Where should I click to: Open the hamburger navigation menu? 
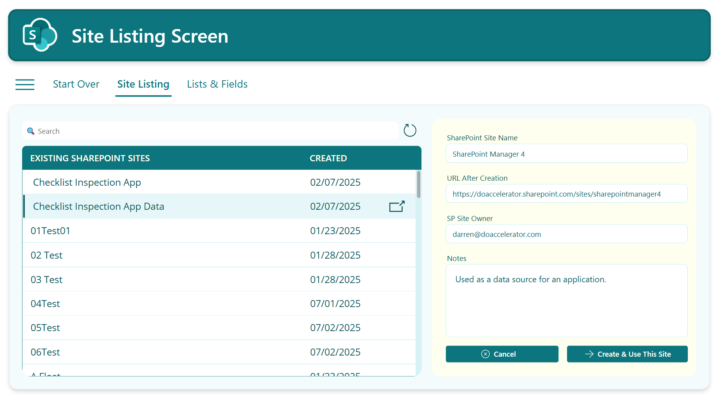coord(25,85)
